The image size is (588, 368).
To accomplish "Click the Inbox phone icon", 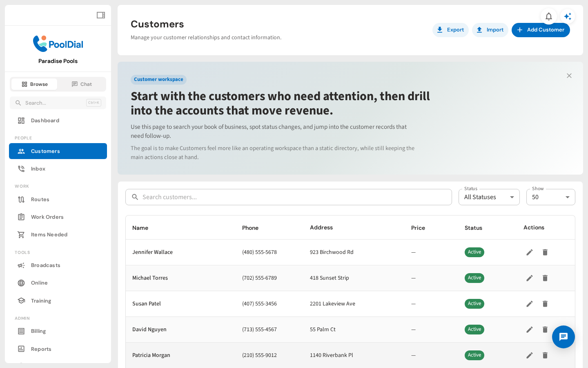I will 21,169.
